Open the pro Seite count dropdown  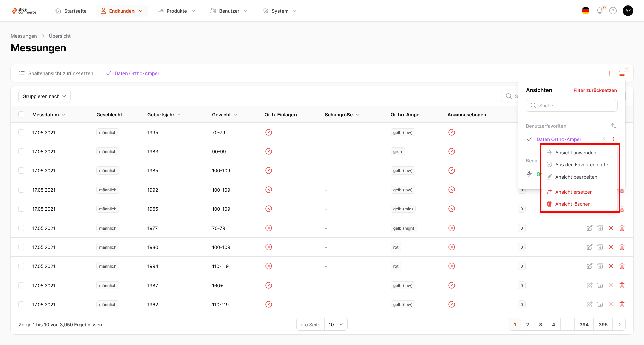click(336, 324)
